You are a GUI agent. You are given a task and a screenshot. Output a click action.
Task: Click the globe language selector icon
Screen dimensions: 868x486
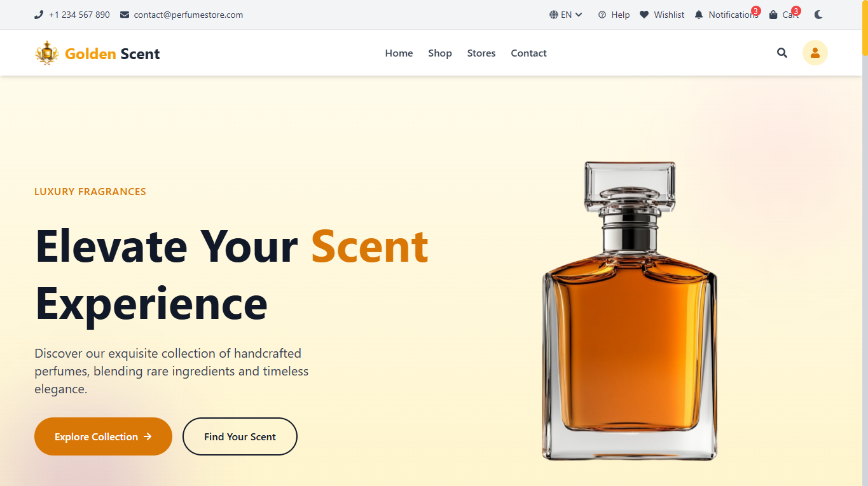[554, 15]
